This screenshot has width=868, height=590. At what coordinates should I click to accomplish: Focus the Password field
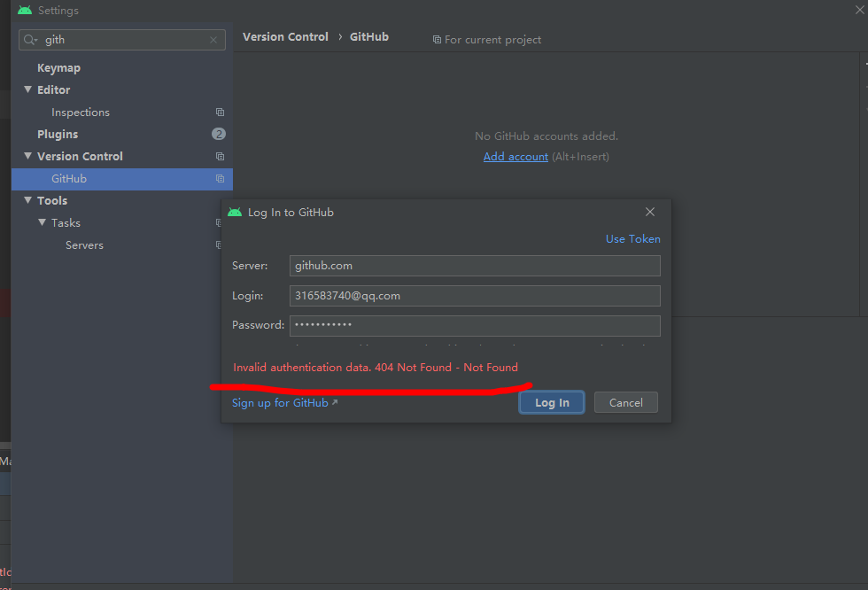click(475, 325)
